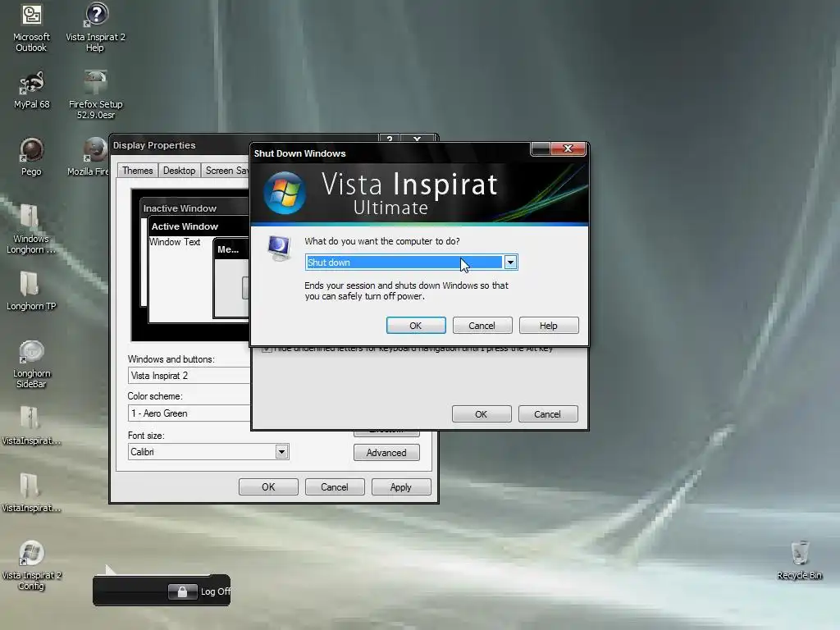Click the 'Me...' message box preview title
Screen dimensions: 840x630
(x=232, y=249)
